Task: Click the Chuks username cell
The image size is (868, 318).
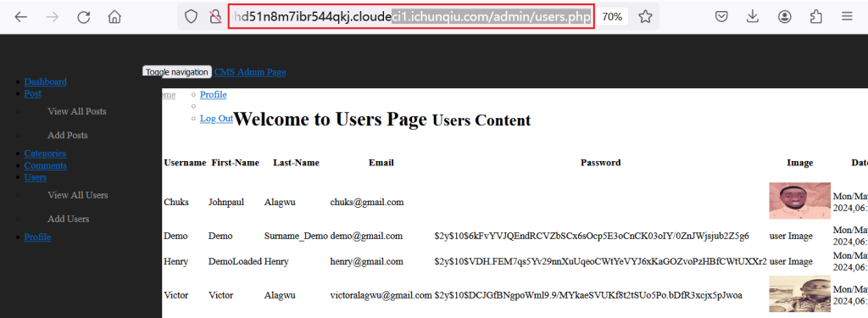Action: pyautogui.click(x=176, y=203)
